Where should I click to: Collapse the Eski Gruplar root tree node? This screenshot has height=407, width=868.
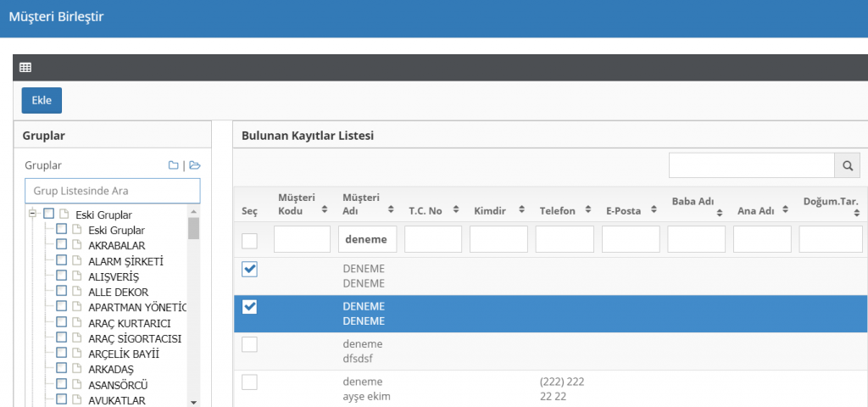point(33,214)
